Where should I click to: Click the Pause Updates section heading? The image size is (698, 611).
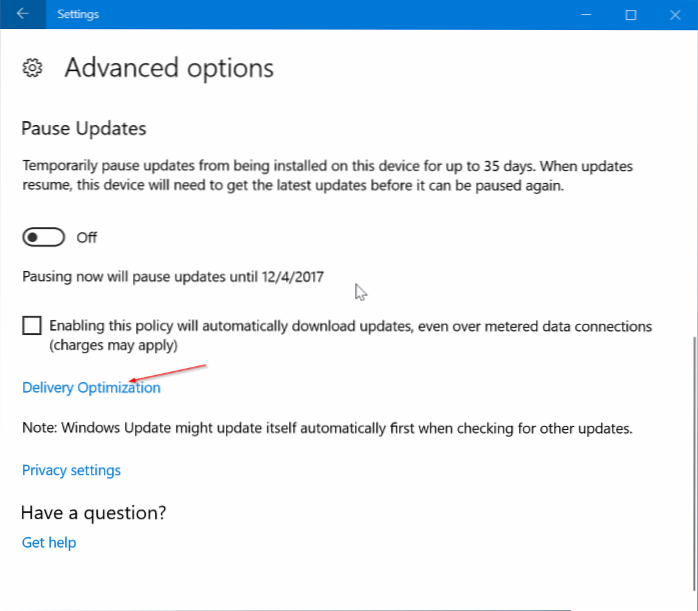click(x=84, y=129)
